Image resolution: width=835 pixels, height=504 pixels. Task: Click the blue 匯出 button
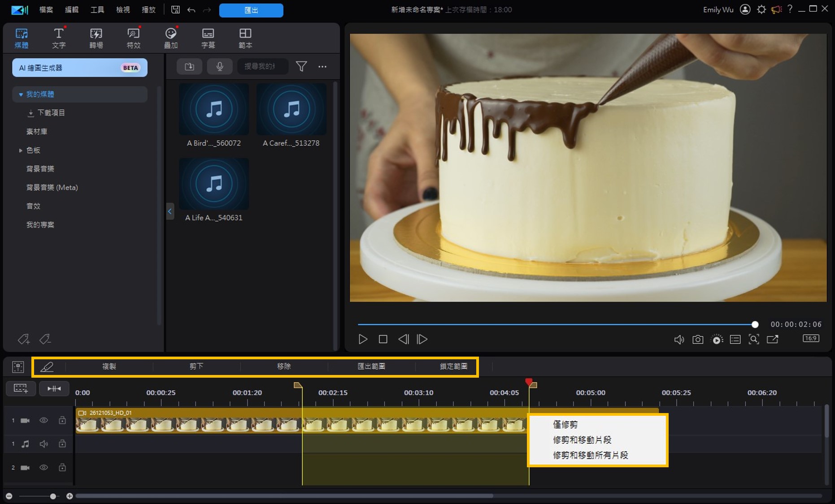251,10
